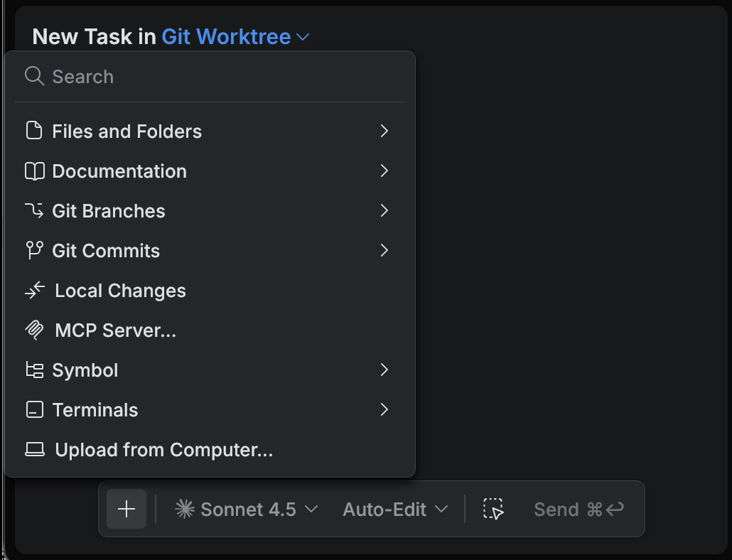Open the Auto-Edit mode dropdown
This screenshot has height=560, width=732.
pyautogui.click(x=394, y=509)
